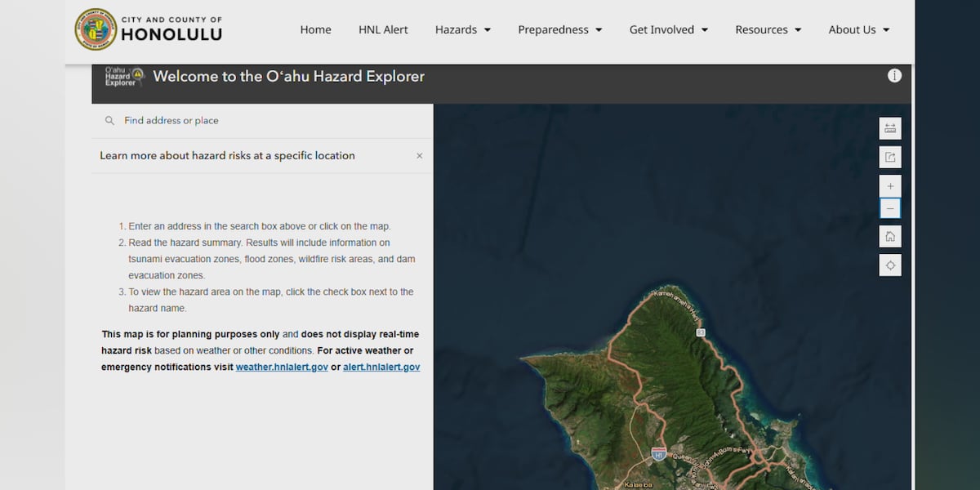Expand the About Us dropdown menu
This screenshot has height=490, width=980.
pos(859,29)
